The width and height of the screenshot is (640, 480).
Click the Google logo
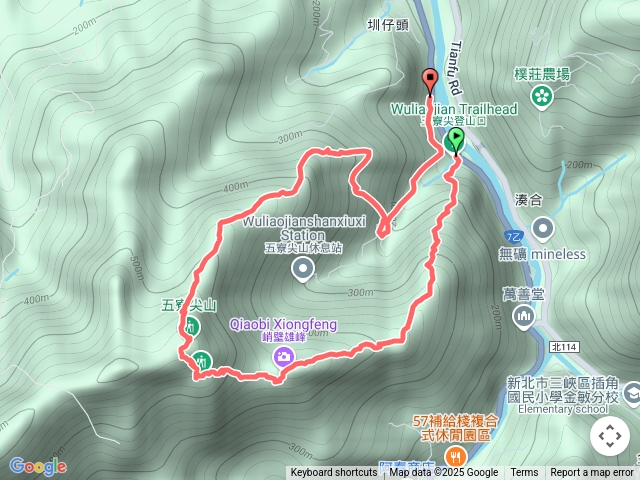pyautogui.click(x=38, y=466)
